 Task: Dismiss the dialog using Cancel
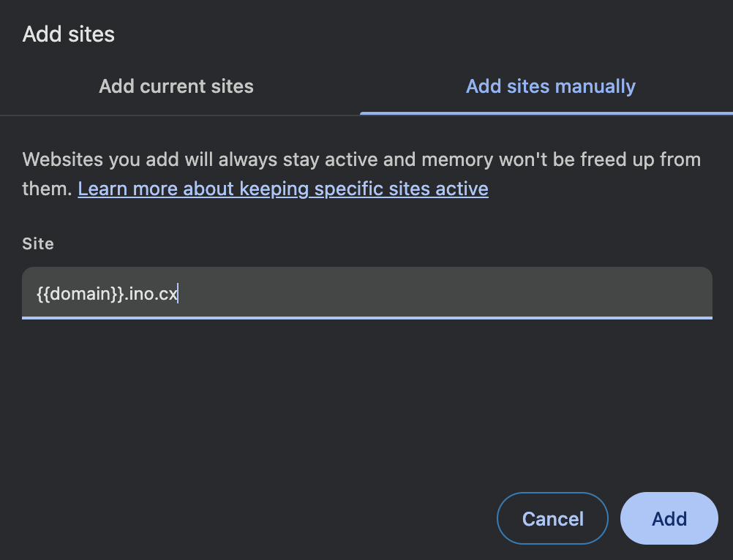(552, 518)
